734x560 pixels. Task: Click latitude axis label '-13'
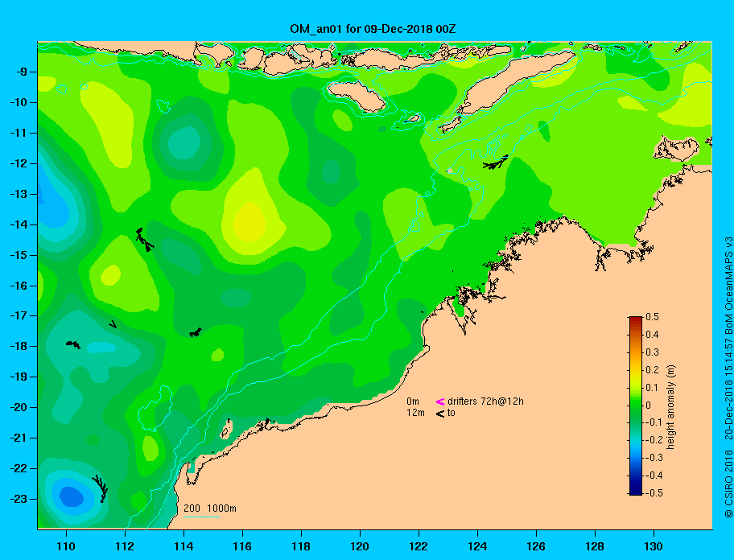20,194
